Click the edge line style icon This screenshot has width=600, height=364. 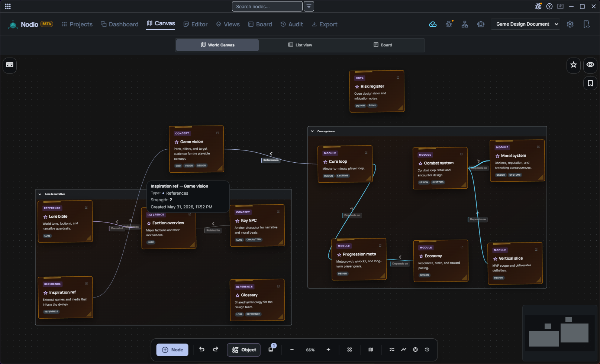click(x=403, y=350)
